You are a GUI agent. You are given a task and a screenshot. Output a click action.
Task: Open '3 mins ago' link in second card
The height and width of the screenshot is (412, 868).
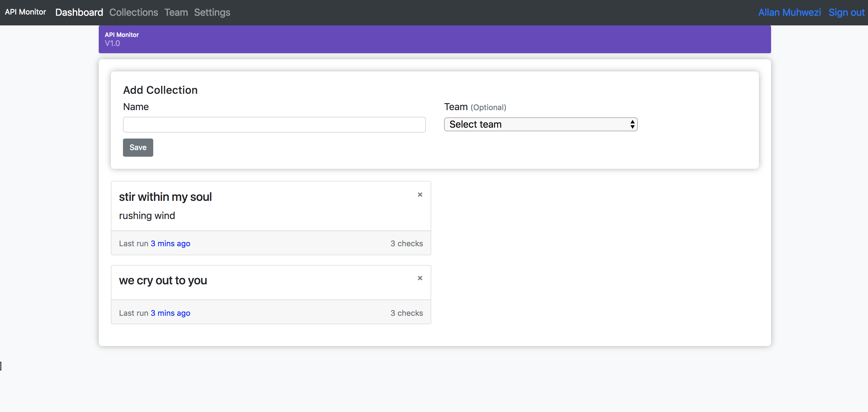click(x=170, y=313)
